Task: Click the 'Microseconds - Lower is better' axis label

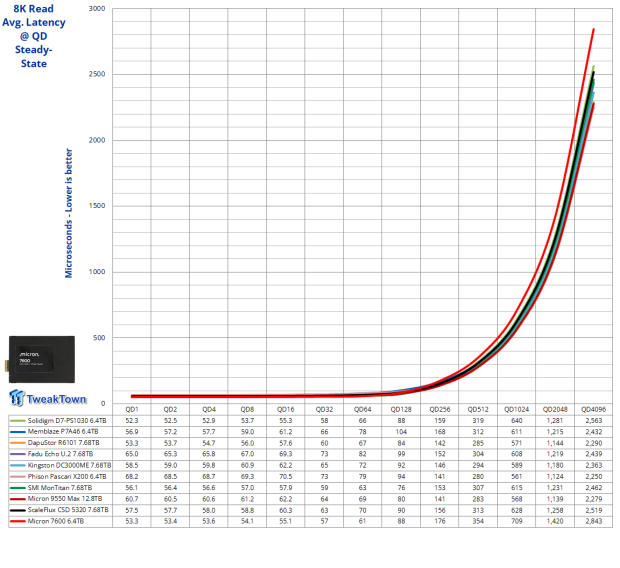Action: click(x=68, y=213)
